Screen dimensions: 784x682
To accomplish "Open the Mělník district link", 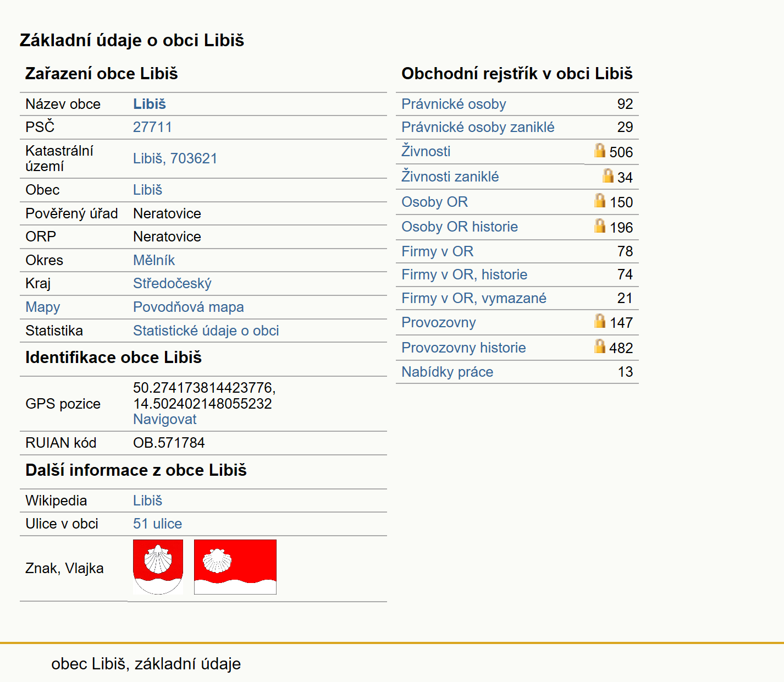I will click(x=154, y=260).
